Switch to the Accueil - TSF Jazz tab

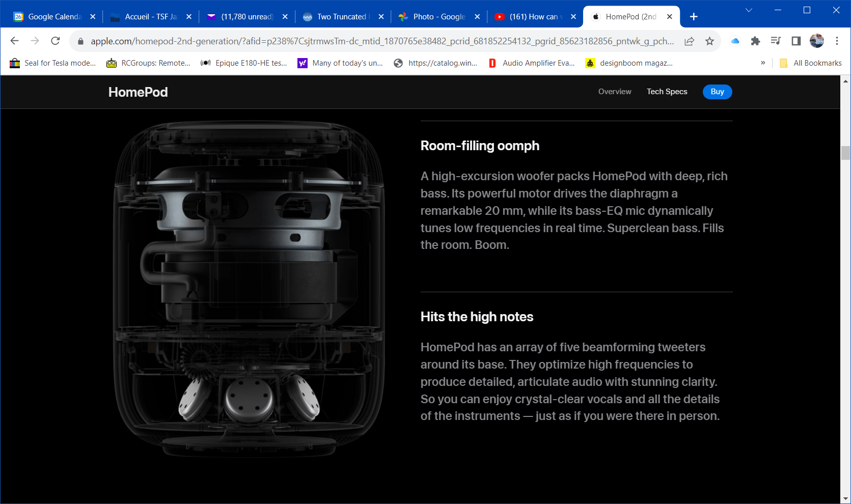tap(151, 17)
